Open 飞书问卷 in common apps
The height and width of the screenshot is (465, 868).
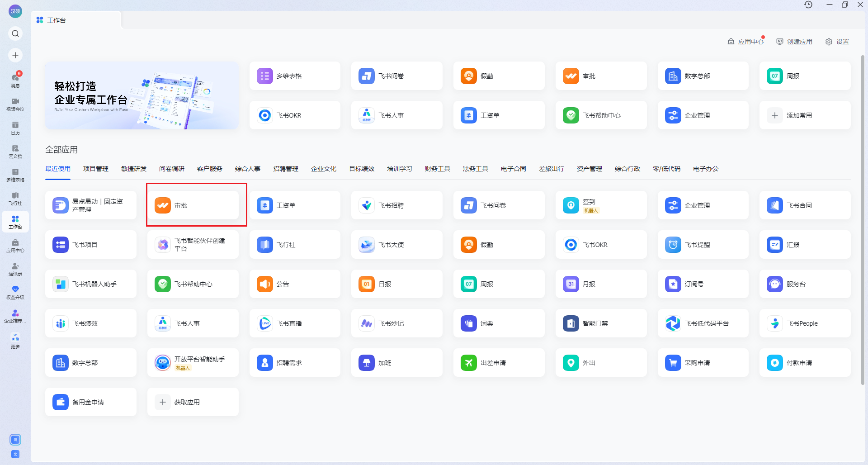tap(397, 76)
